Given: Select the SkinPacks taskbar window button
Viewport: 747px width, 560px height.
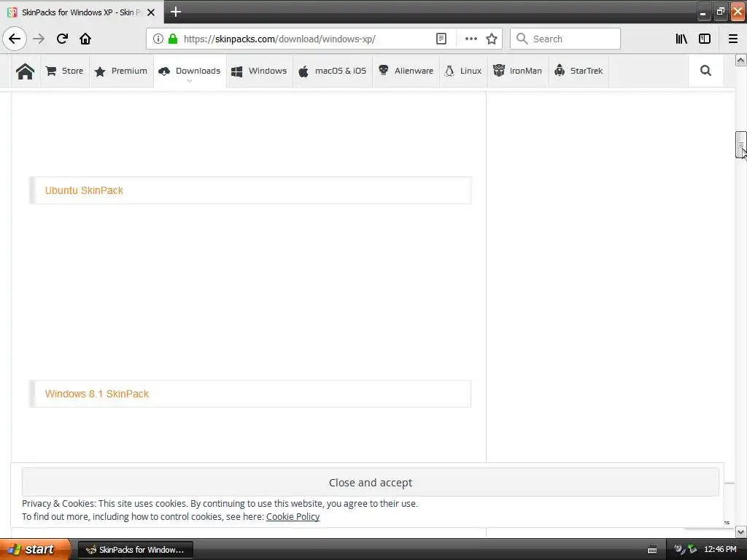Looking at the screenshot, I should [135, 550].
